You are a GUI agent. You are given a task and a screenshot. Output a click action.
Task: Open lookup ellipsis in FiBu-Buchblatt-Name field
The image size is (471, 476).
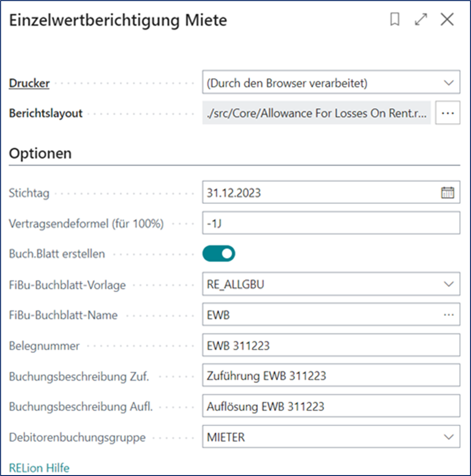click(x=448, y=315)
